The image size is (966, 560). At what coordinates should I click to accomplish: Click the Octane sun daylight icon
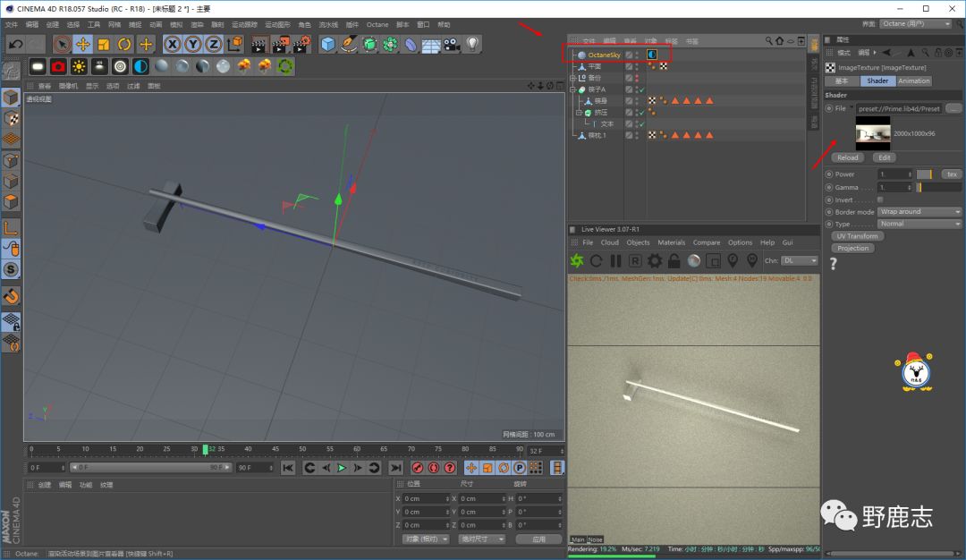79,66
